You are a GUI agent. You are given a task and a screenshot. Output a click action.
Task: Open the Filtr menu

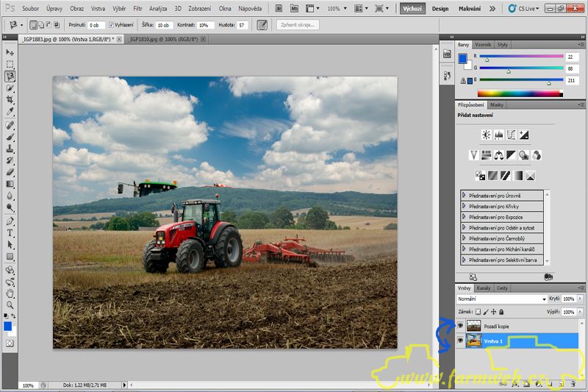(137, 8)
